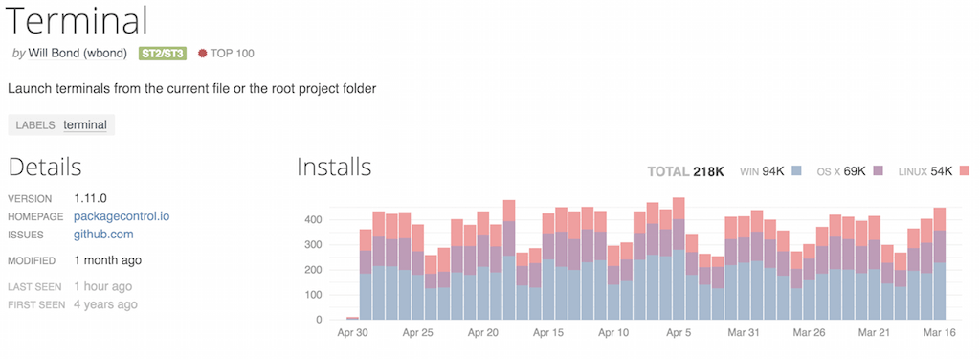The width and height of the screenshot is (980, 359).
Task: Click the red TOP 100 dot icon
Action: click(202, 54)
